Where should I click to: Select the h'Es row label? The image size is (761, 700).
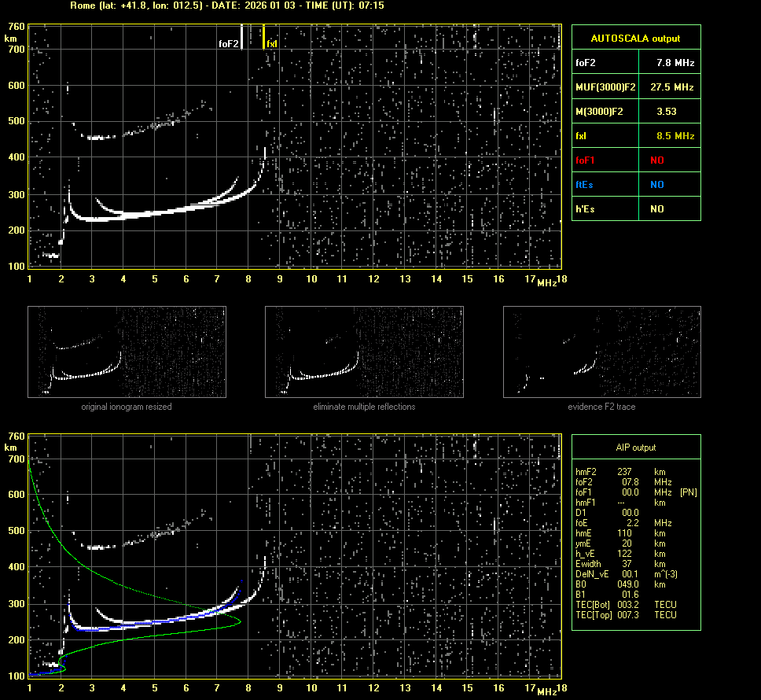[x=585, y=209]
